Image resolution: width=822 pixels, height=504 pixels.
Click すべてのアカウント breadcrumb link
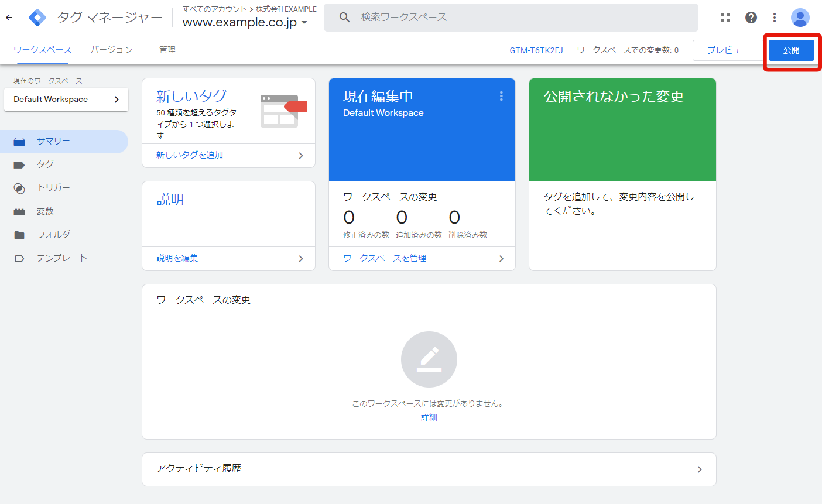(215, 9)
